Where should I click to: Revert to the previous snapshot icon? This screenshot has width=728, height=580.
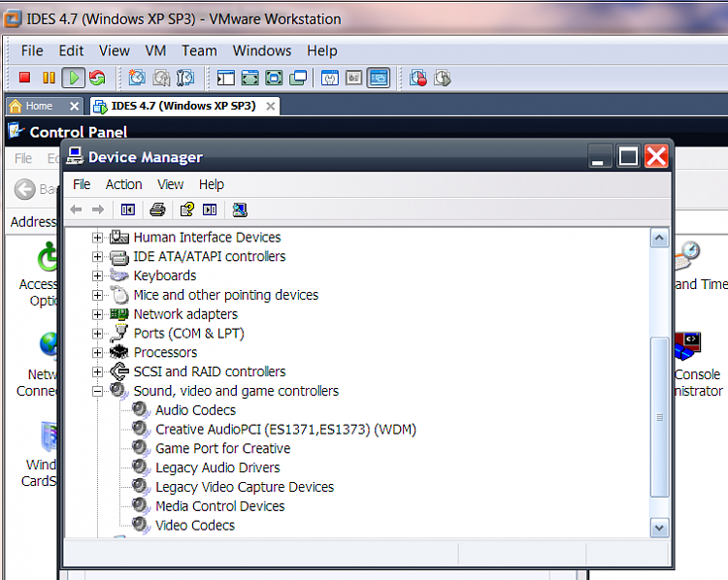pyautogui.click(x=161, y=78)
